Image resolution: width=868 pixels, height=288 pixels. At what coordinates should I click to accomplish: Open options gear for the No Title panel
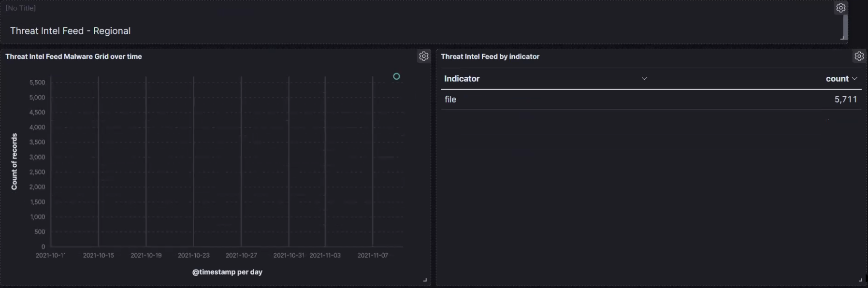click(841, 8)
